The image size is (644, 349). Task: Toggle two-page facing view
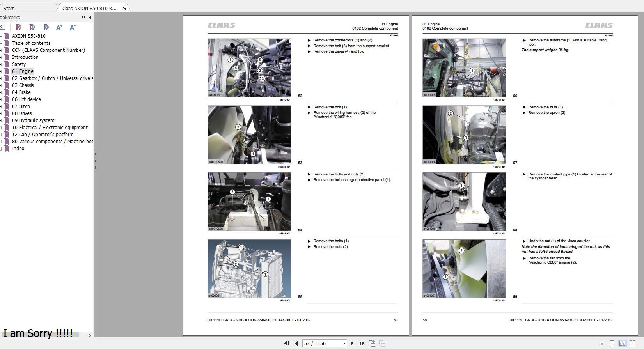click(622, 344)
